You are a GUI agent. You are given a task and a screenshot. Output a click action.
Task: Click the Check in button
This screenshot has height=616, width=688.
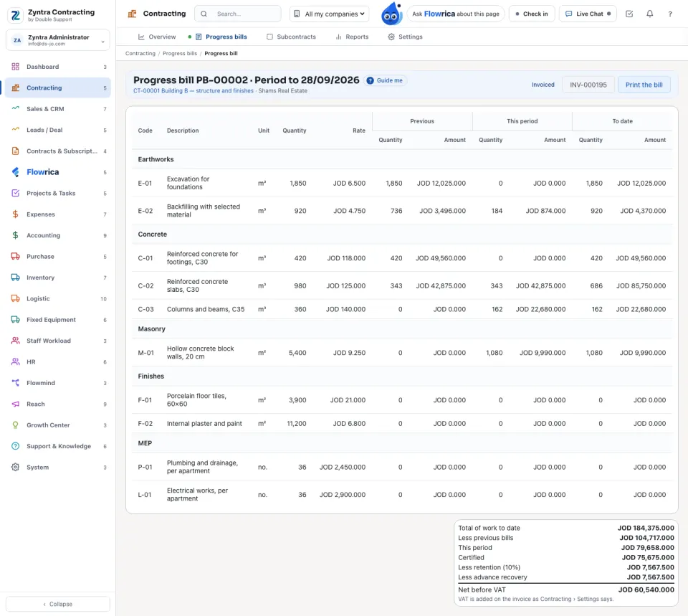coord(532,14)
